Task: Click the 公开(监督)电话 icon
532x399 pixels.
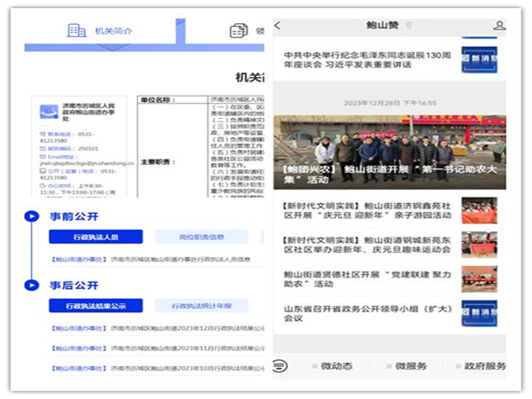Action: (43, 171)
